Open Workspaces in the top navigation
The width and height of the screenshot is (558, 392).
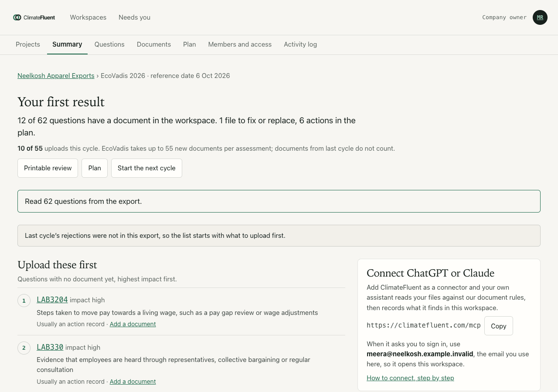[88, 17]
